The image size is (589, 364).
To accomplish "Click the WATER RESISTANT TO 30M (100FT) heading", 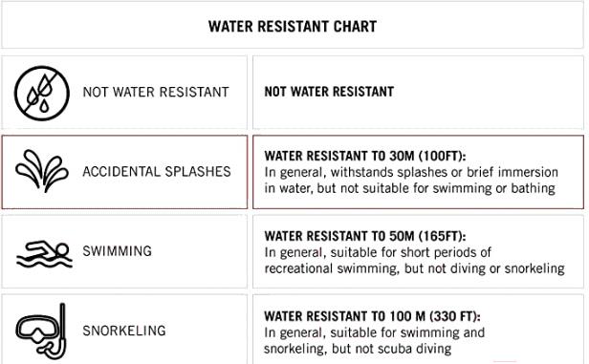I will [365, 156].
